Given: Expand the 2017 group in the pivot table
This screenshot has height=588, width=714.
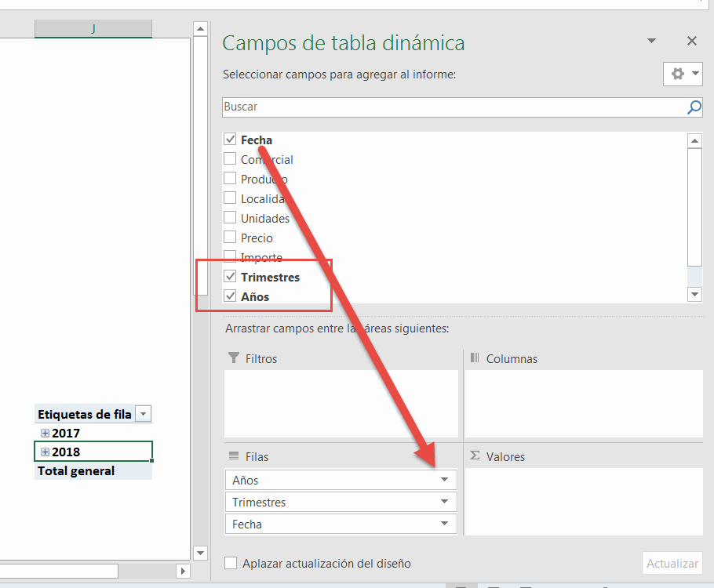Looking at the screenshot, I should pos(44,433).
